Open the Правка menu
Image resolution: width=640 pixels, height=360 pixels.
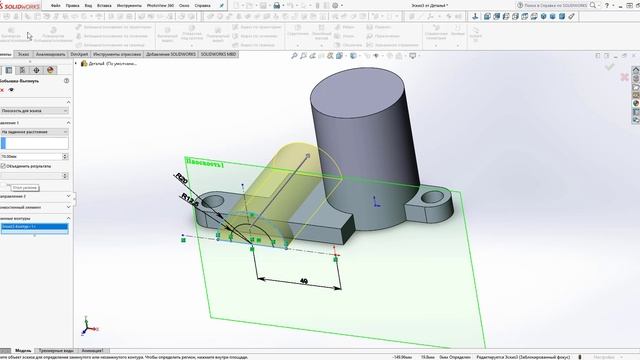tap(72, 6)
